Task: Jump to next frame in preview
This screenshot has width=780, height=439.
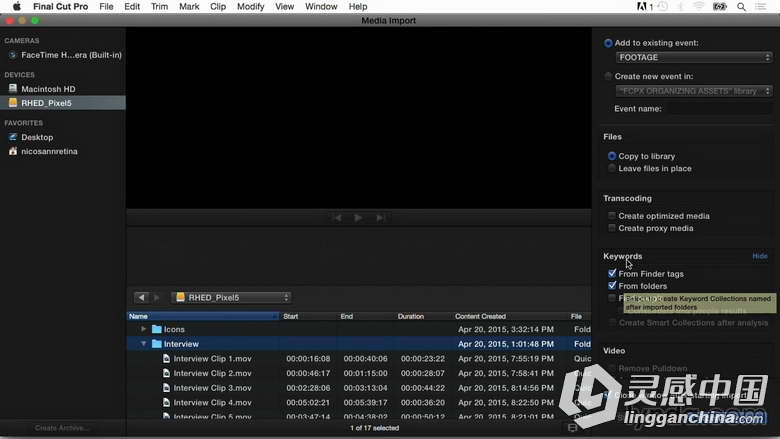Action: [x=380, y=218]
